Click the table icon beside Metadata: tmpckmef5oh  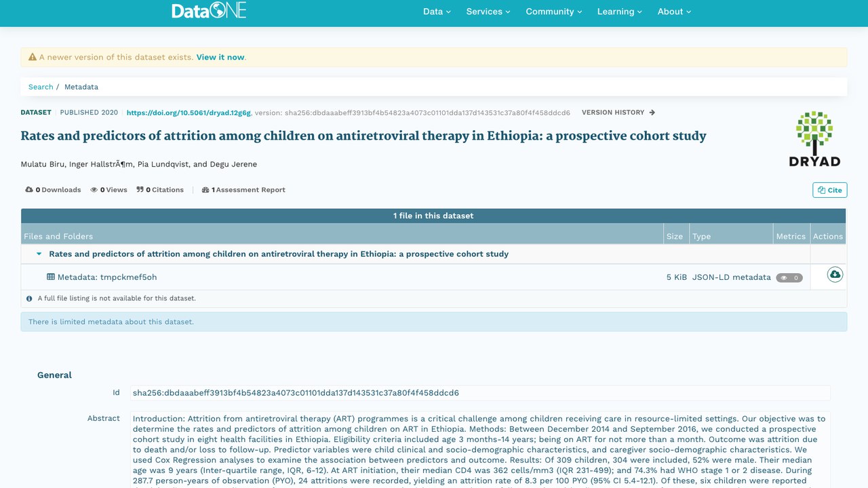pyautogui.click(x=51, y=277)
